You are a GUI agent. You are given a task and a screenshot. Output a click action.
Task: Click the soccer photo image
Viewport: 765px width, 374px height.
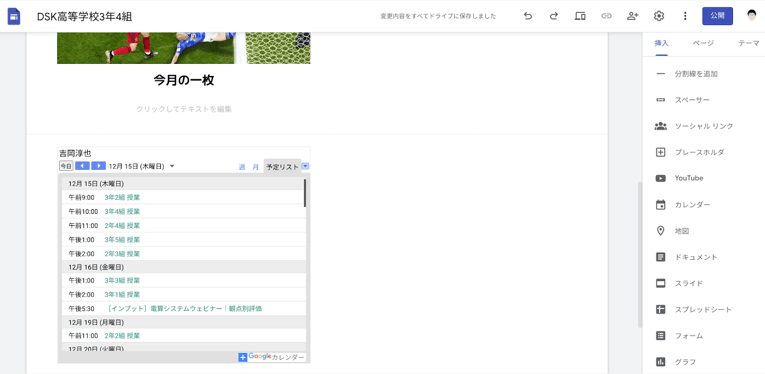tap(183, 48)
